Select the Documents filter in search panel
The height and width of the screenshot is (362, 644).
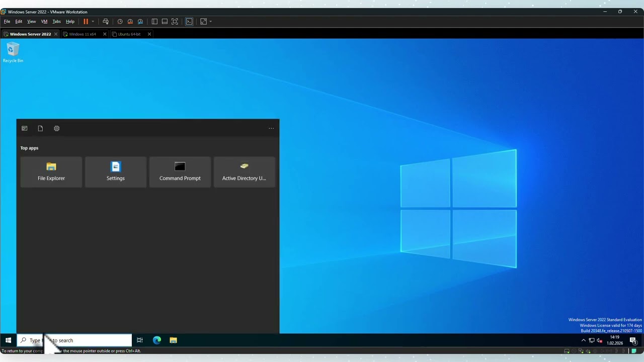click(x=40, y=128)
